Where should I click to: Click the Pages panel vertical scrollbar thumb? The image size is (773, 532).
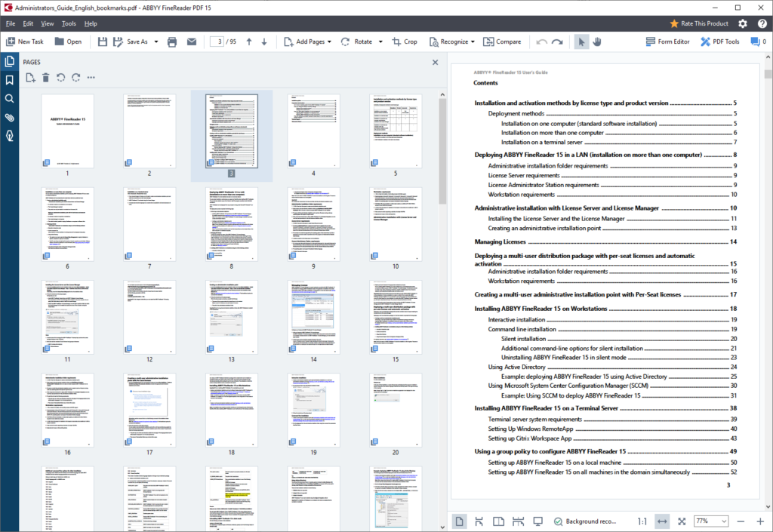click(x=442, y=152)
